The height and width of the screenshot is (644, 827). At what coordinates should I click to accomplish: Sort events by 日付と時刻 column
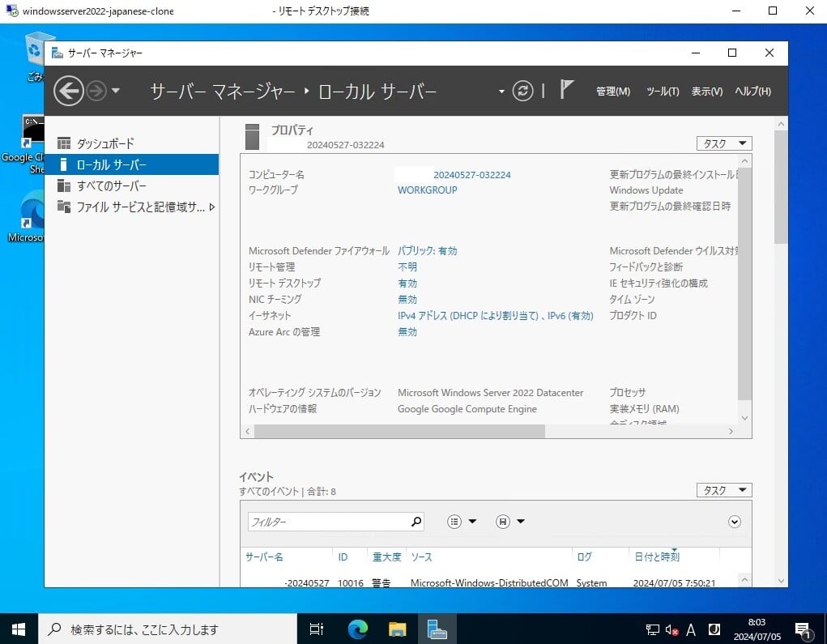click(657, 557)
